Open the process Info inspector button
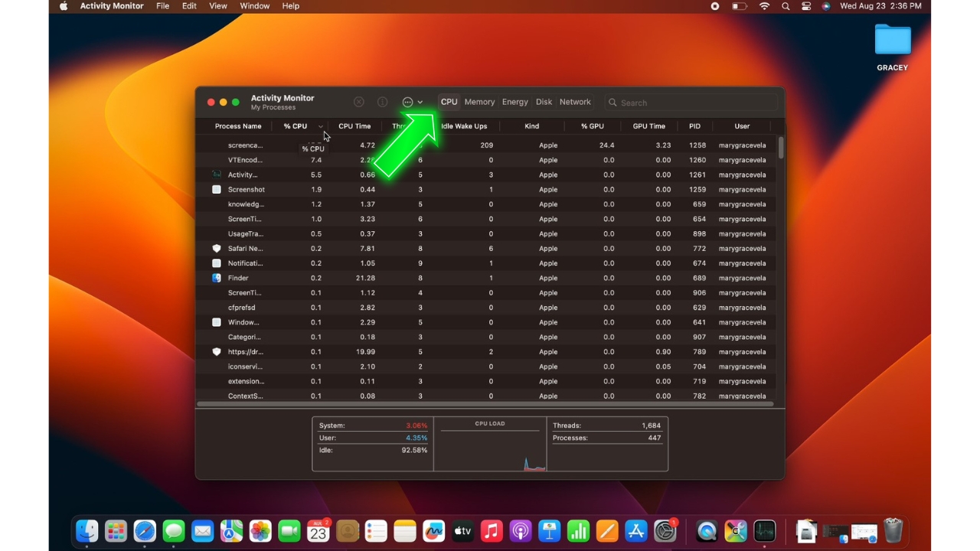 382,102
